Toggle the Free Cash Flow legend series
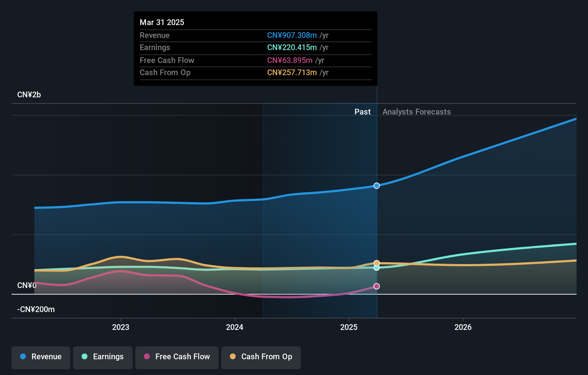The image size is (588, 375). pos(177,357)
